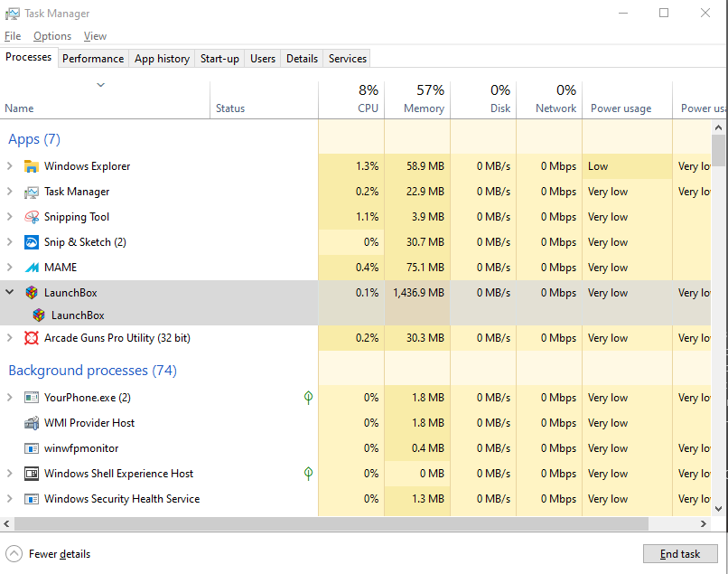Click the Background processes (74) heading
The image size is (728, 574).
[x=92, y=371]
